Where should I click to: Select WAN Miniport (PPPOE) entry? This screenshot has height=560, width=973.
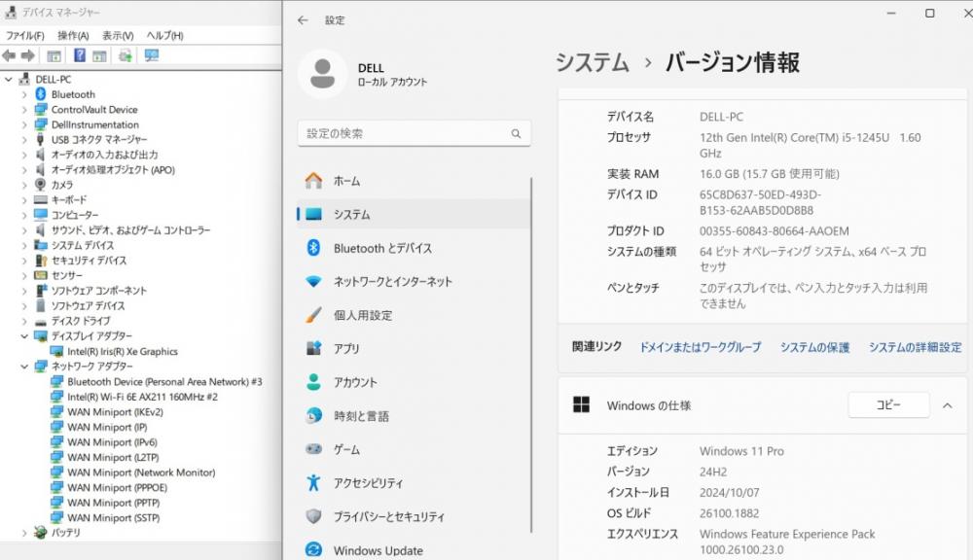coord(118,487)
